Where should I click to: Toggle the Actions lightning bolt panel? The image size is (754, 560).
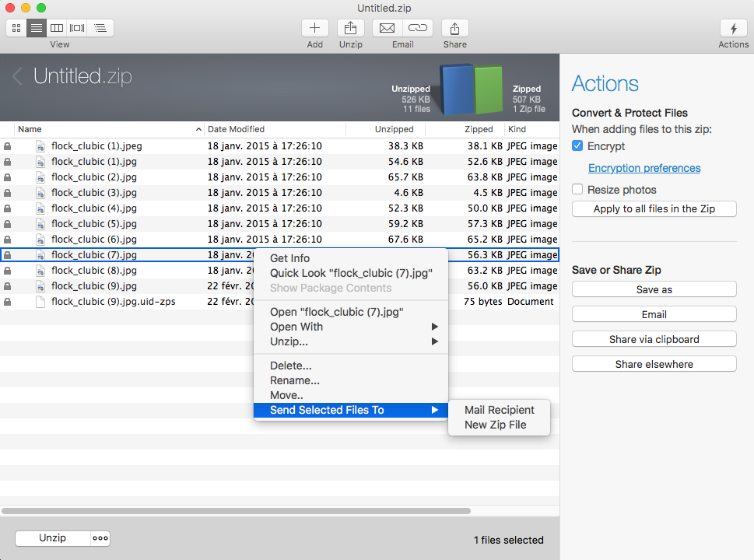[x=733, y=28]
